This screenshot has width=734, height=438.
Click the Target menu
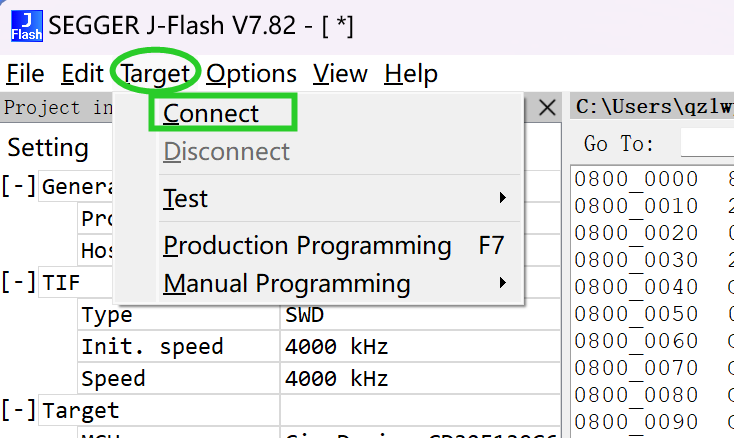pyautogui.click(x=156, y=73)
